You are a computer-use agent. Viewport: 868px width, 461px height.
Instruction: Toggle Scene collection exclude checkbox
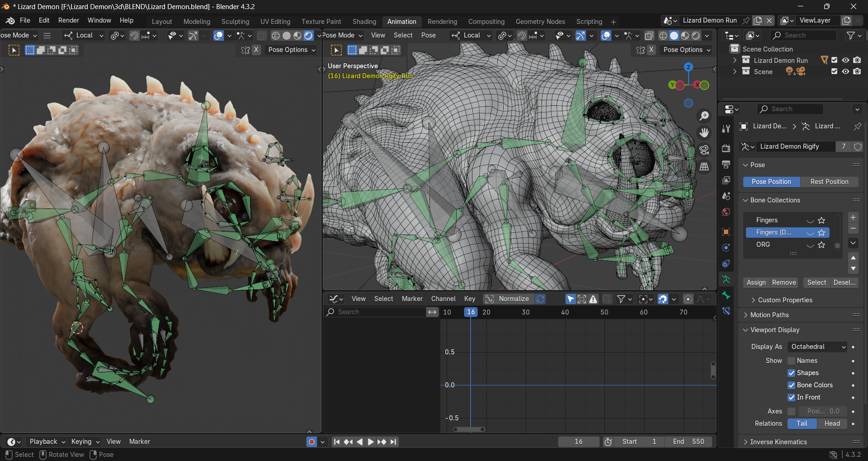[x=835, y=71]
